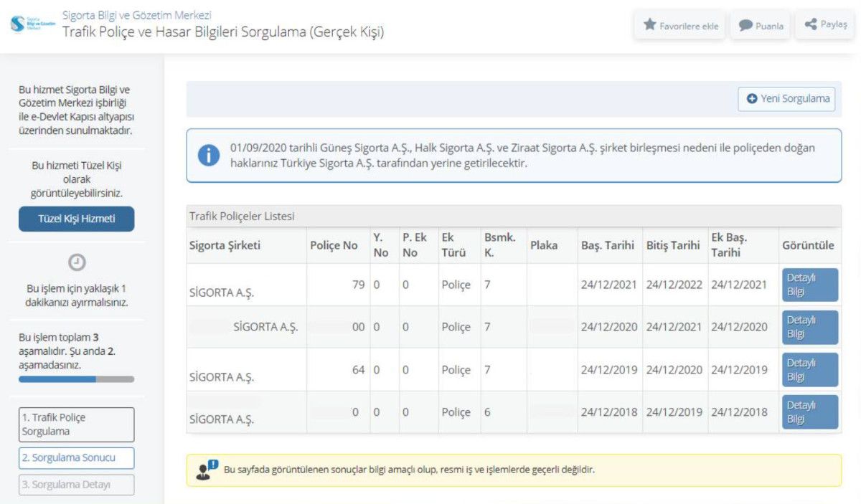
Task: Show Detaylı Bilgi for policy starting 24/12/2019
Action: [x=809, y=370]
